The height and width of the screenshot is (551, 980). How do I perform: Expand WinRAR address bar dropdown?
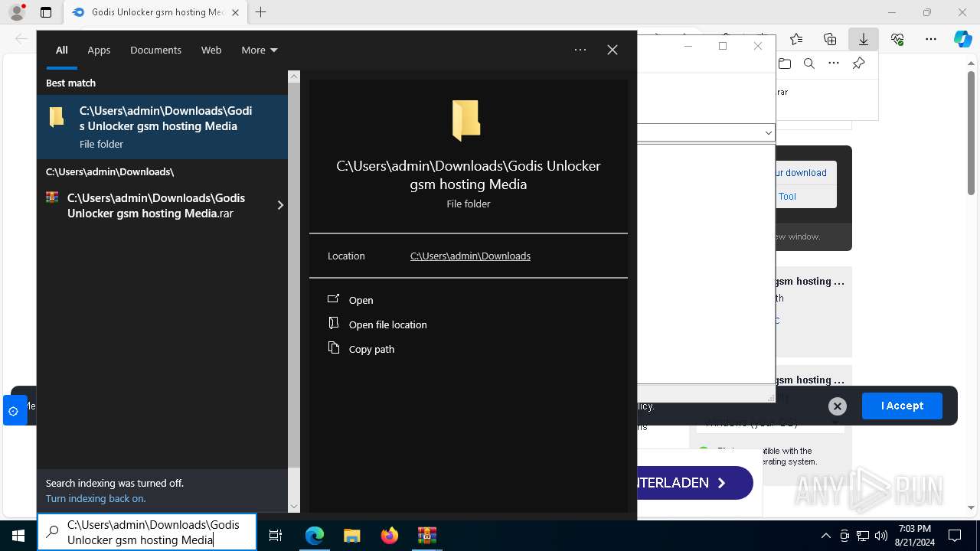(768, 132)
